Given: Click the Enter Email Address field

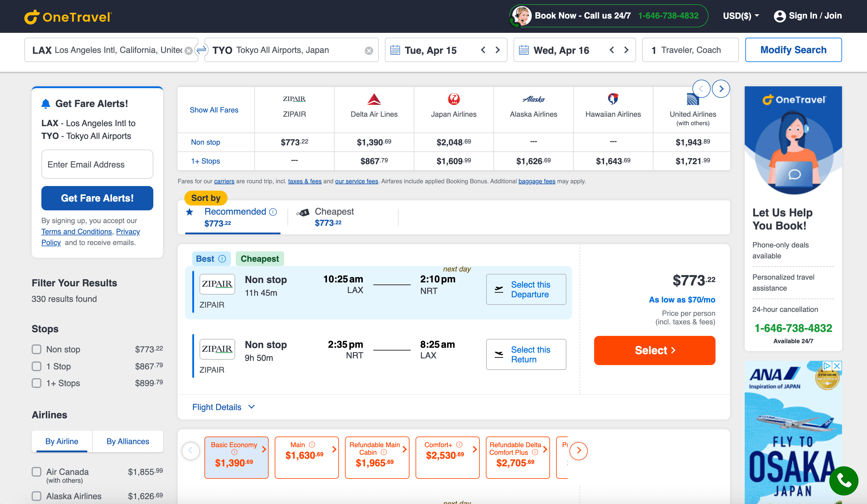Looking at the screenshot, I should [97, 164].
